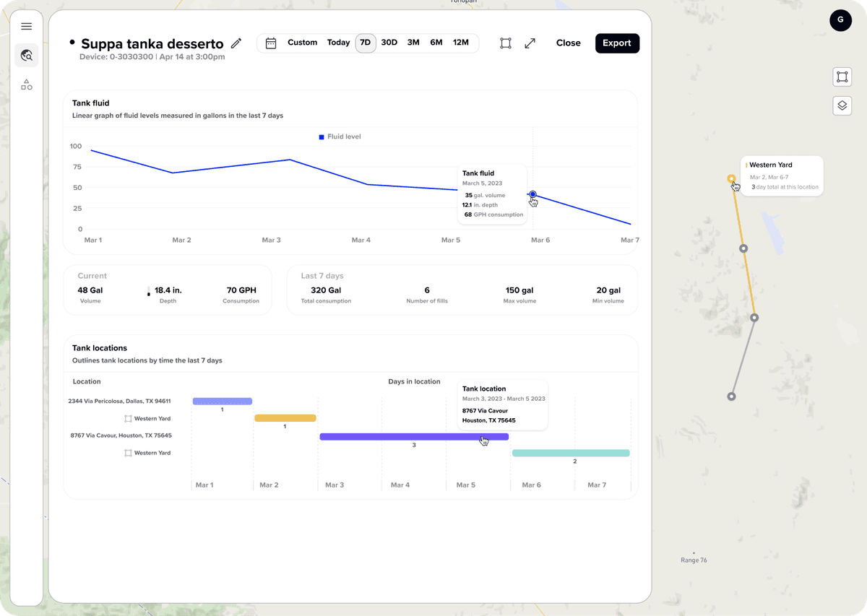Select the Custom date range option

pos(302,43)
